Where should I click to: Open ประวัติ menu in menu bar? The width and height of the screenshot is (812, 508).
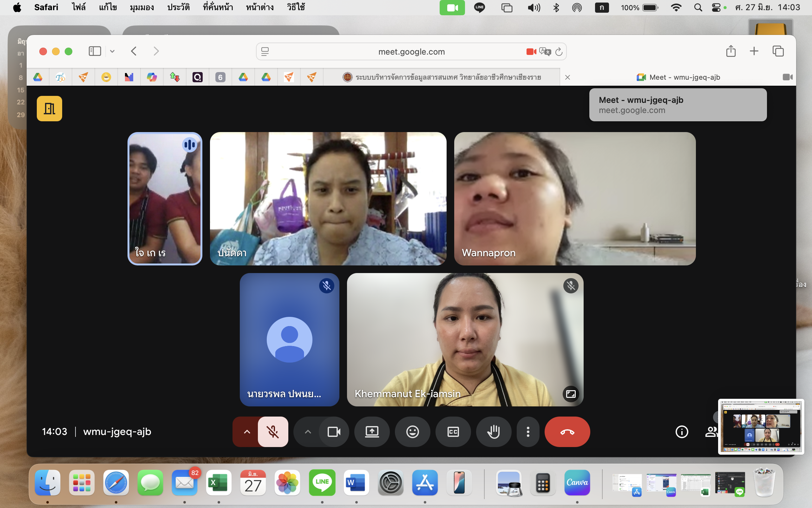(x=178, y=7)
